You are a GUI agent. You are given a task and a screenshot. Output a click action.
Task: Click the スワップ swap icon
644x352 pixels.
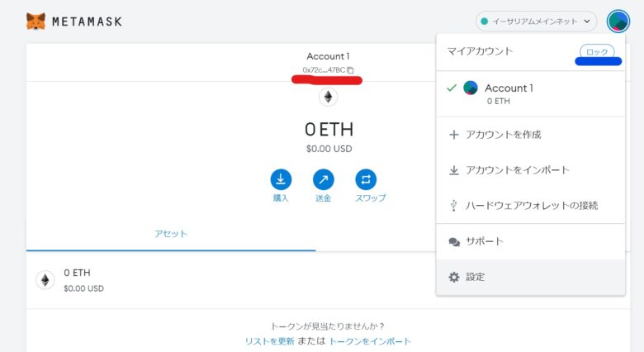(x=366, y=179)
